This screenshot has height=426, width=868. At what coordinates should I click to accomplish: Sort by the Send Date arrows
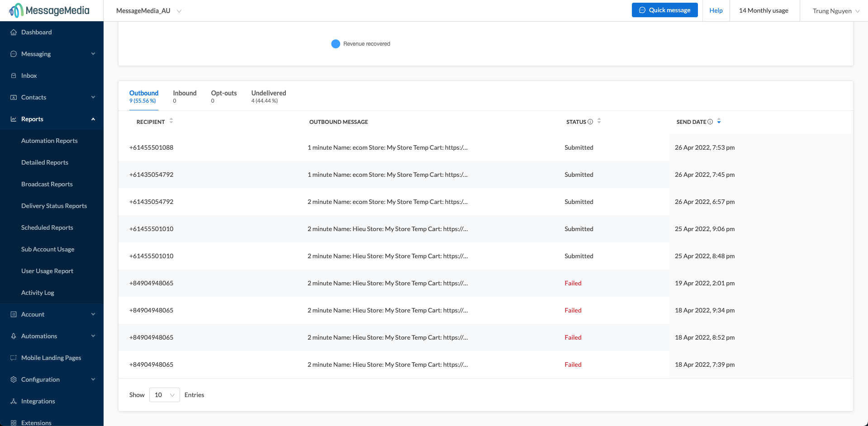pyautogui.click(x=719, y=121)
